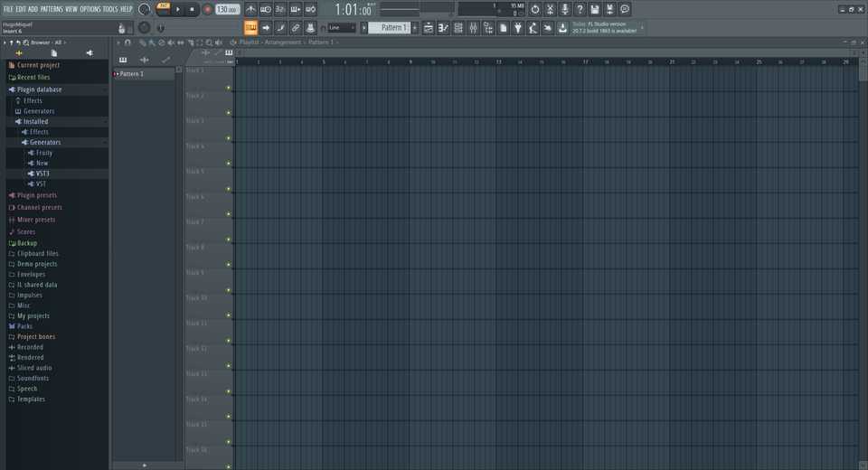Select the playlist pencil draw tool
Screen dimensions: 868x470
coord(142,42)
